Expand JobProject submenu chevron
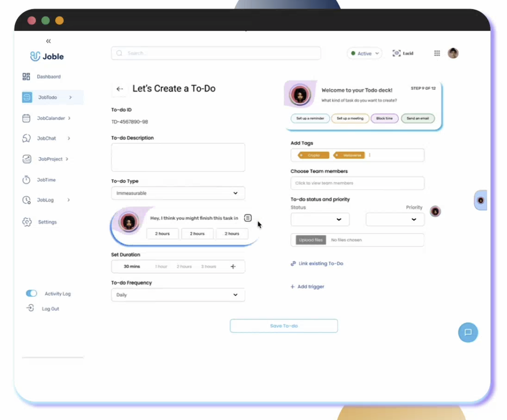 point(67,159)
